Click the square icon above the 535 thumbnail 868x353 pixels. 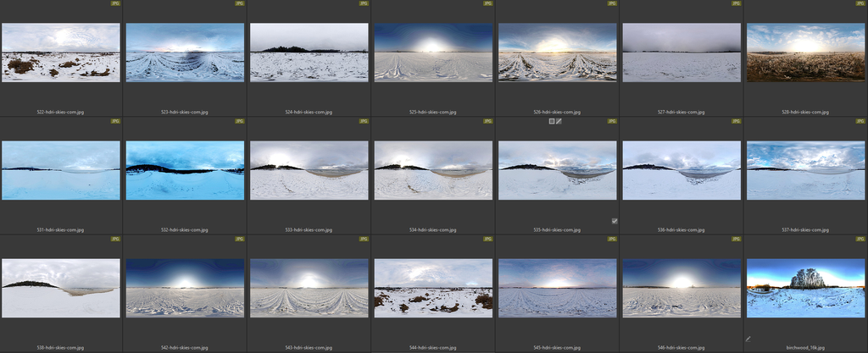click(x=551, y=121)
